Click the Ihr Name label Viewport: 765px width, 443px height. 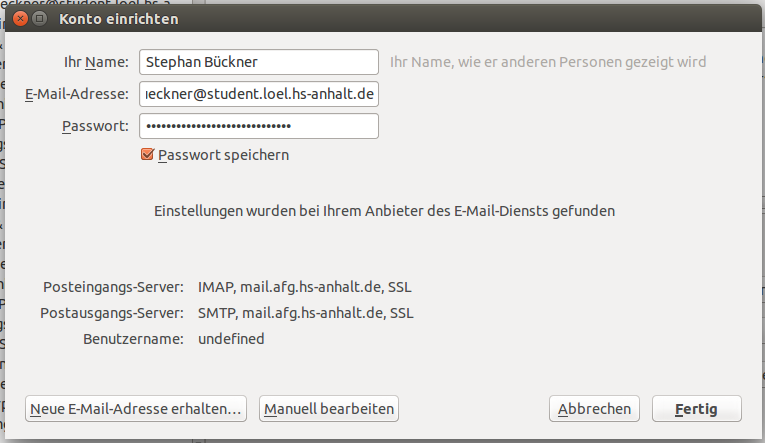[96, 62]
